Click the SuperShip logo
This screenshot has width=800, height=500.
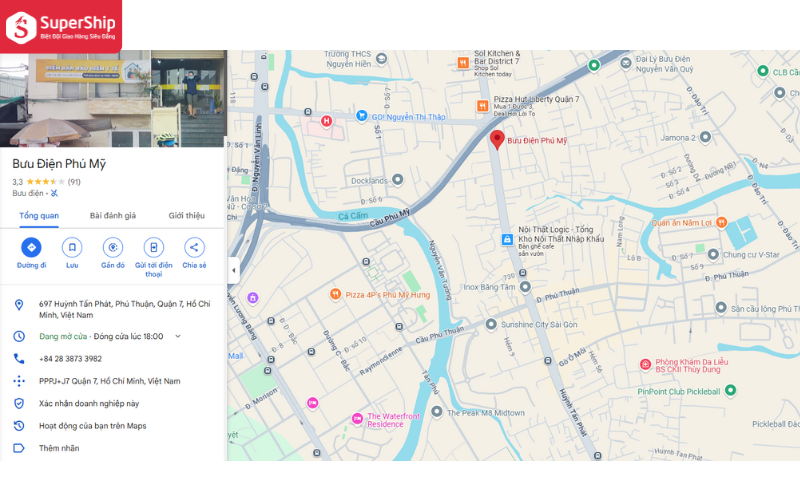click(61, 27)
